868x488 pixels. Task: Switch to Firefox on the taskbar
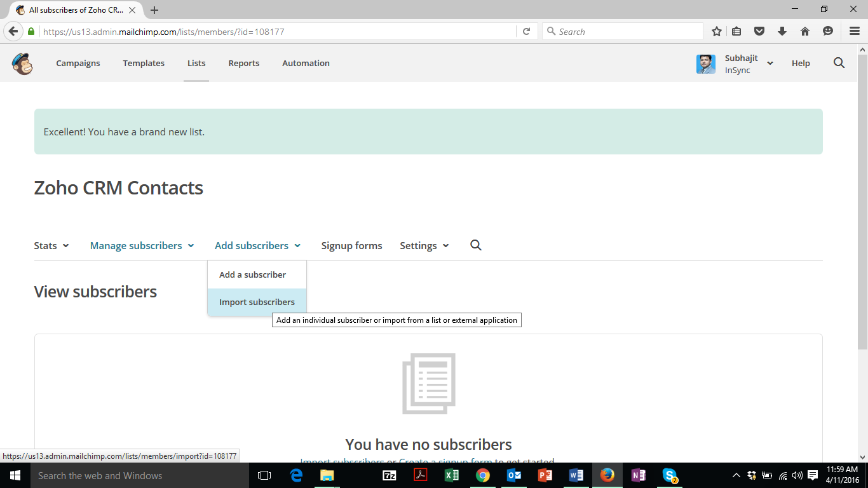tap(607, 475)
